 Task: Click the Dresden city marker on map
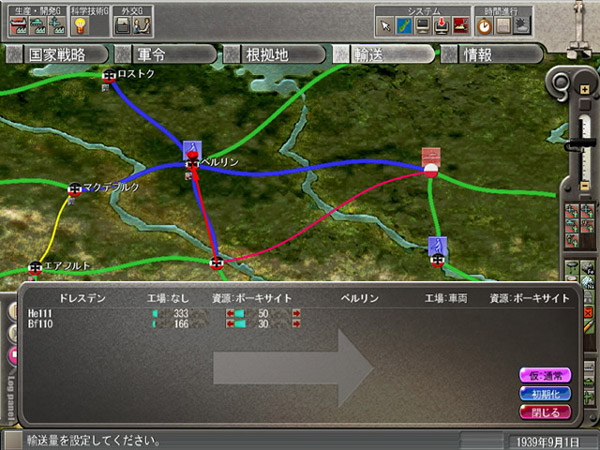217,263
